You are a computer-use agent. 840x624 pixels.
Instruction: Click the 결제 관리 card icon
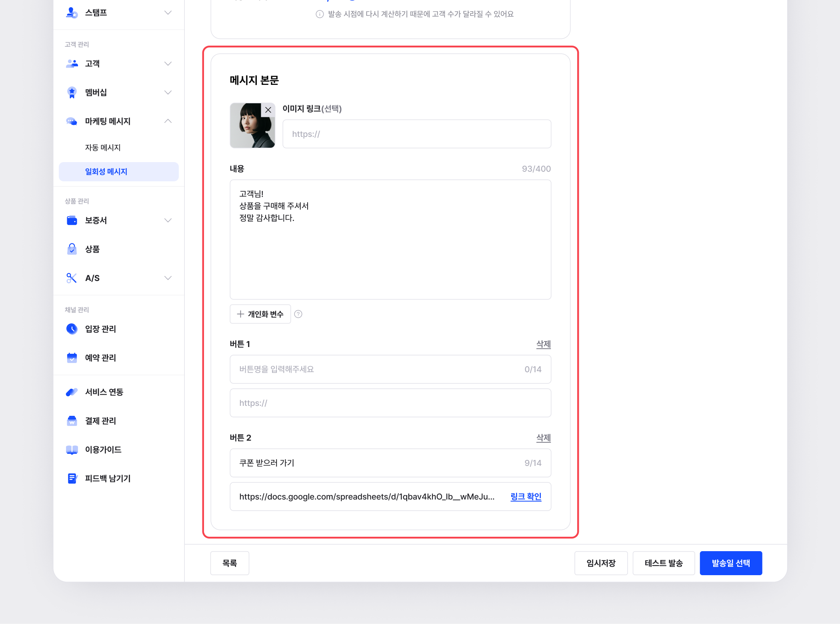[x=72, y=421]
